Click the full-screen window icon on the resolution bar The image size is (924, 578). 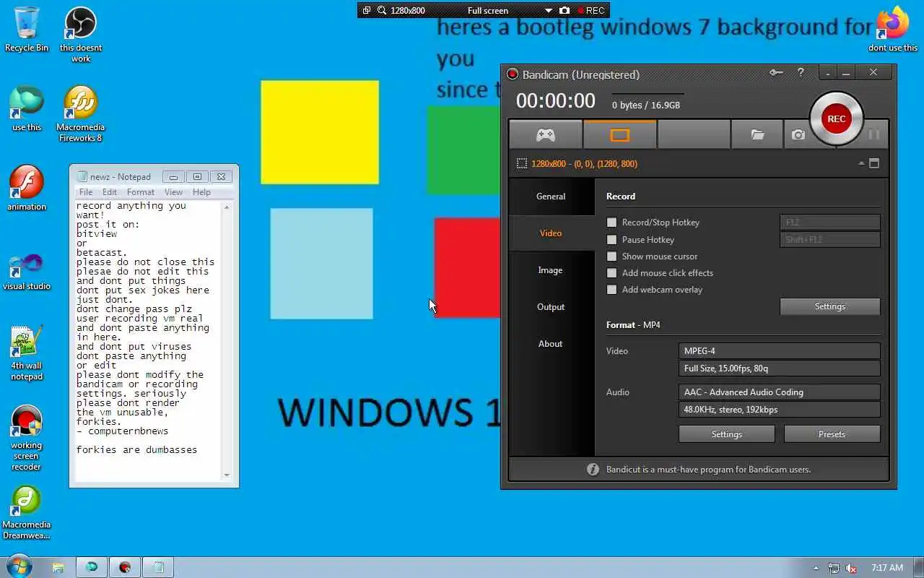(x=874, y=163)
